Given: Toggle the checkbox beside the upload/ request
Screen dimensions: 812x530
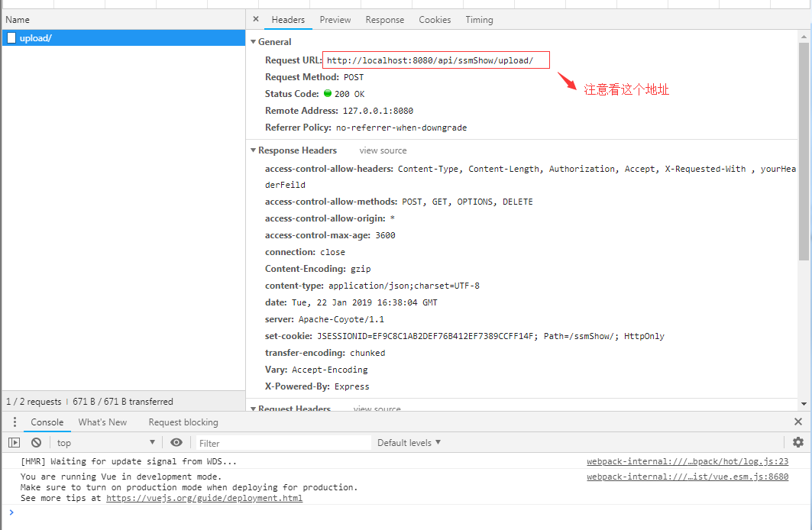Looking at the screenshot, I should pyautogui.click(x=11, y=37).
